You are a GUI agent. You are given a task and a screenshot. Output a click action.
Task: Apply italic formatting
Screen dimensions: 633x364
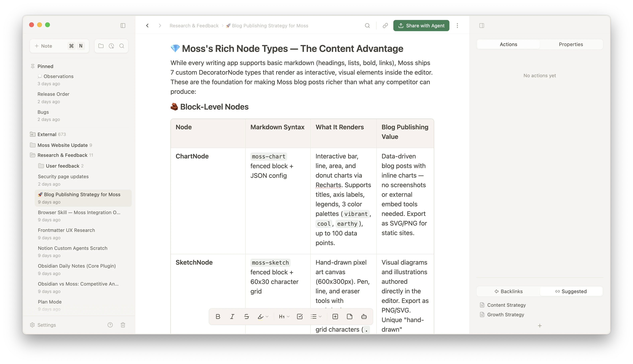(x=232, y=317)
